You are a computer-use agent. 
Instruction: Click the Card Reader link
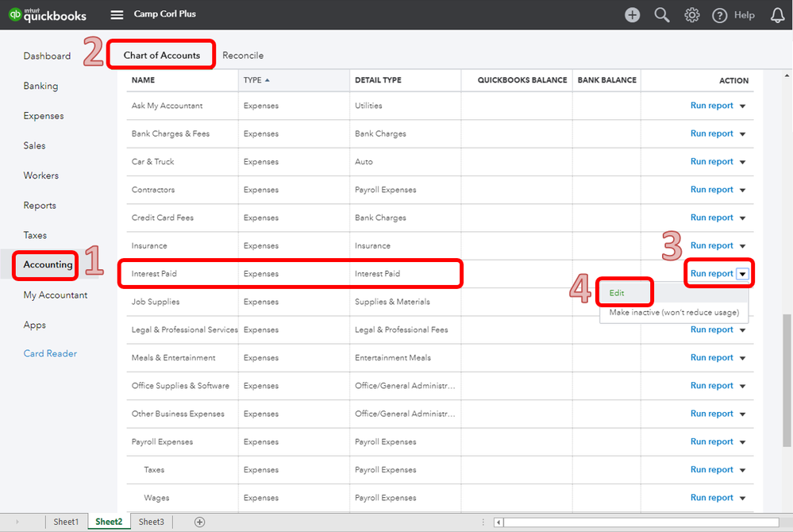coord(50,353)
